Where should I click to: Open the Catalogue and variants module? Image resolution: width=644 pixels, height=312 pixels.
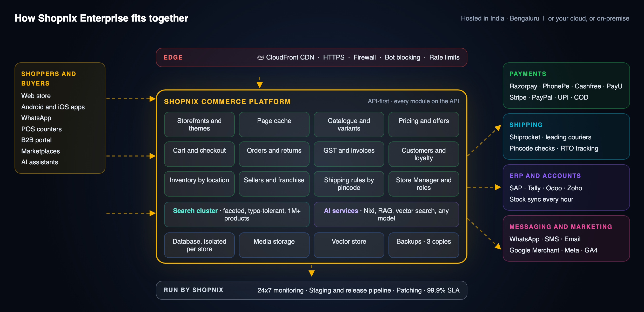[349, 125]
